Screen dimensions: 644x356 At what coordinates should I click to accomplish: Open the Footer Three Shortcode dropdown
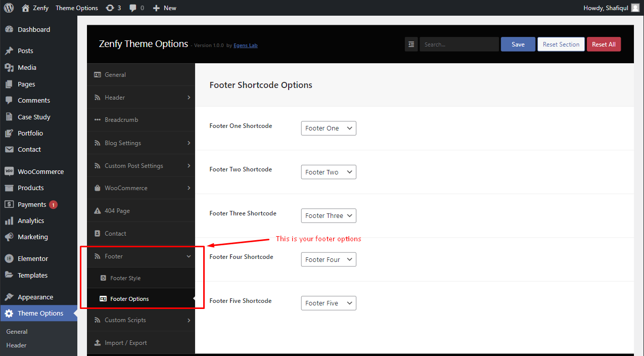(x=329, y=216)
